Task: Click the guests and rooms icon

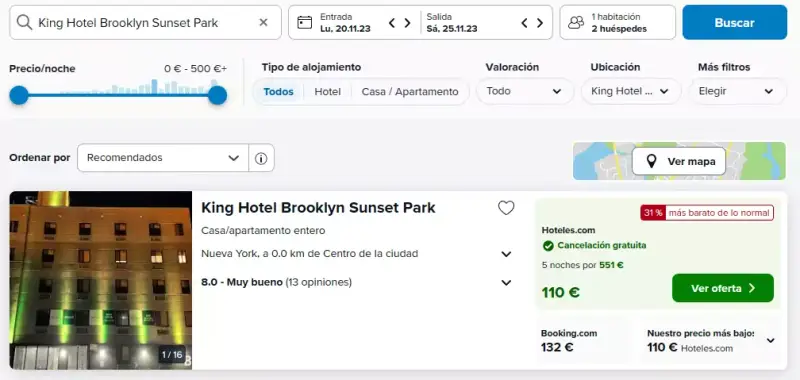Action: point(576,22)
